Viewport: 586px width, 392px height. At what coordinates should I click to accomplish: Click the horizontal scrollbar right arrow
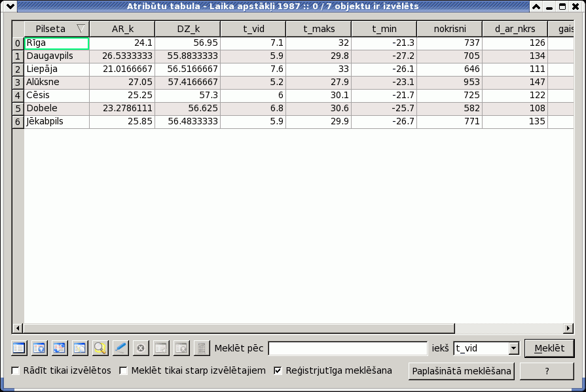pyautogui.click(x=568, y=329)
